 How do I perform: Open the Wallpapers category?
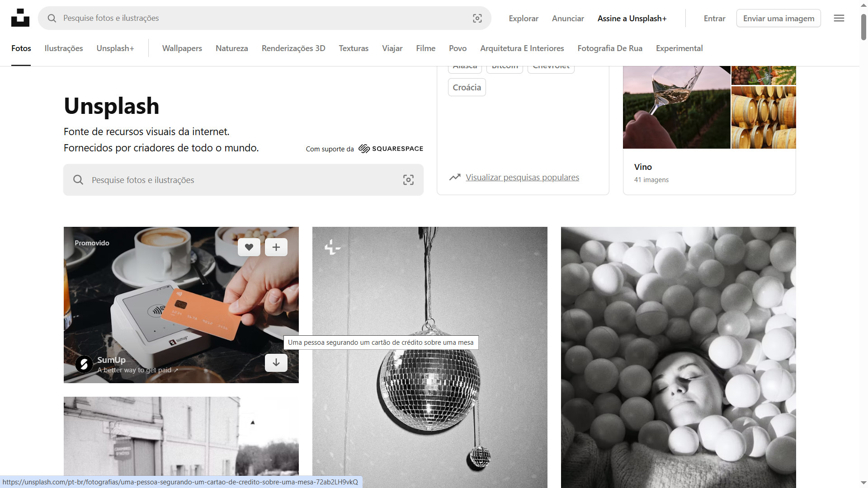[182, 48]
